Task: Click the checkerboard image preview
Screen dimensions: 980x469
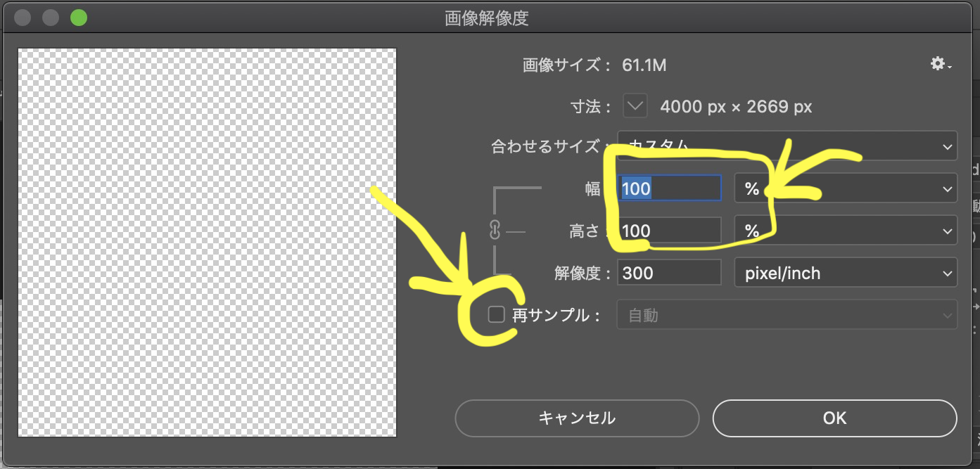Action: 207,243
